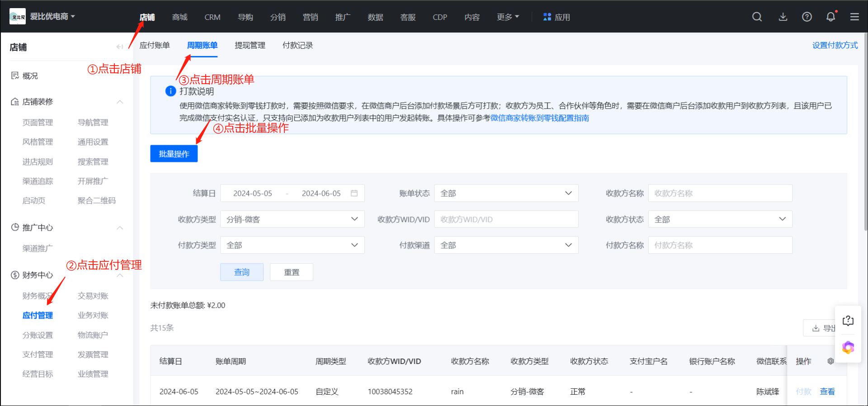This screenshot has height=406, width=868.
Task: Switch to the 周期账单 tab
Action: click(x=202, y=45)
